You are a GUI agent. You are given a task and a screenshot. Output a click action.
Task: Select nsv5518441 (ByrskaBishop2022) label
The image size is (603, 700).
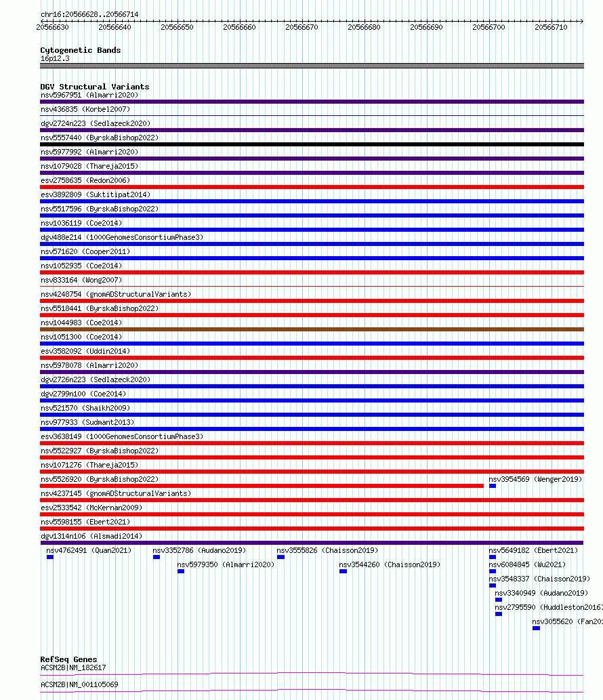[100, 309]
